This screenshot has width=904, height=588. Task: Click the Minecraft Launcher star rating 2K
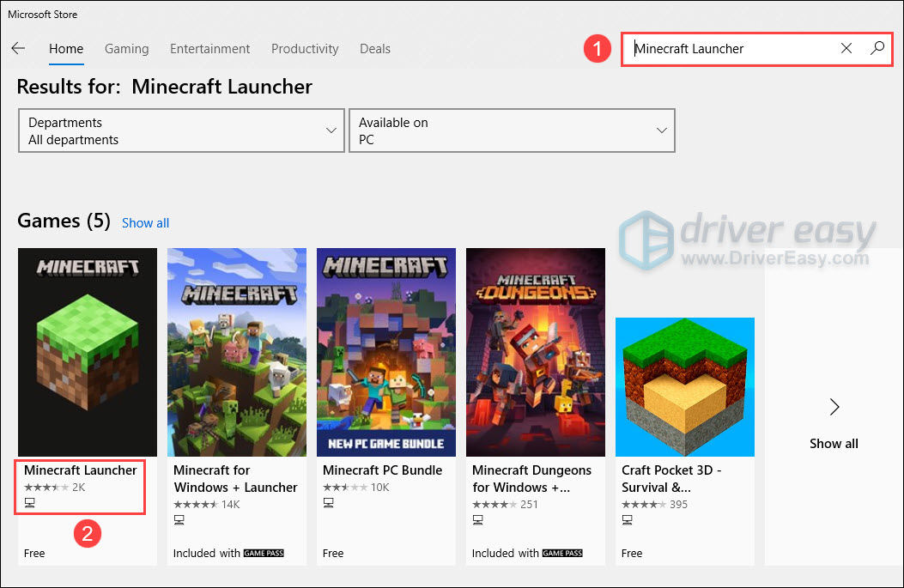click(55, 488)
